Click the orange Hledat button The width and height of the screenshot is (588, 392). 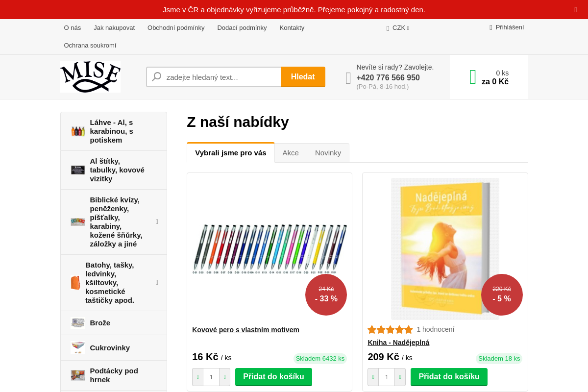click(x=303, y=77)
